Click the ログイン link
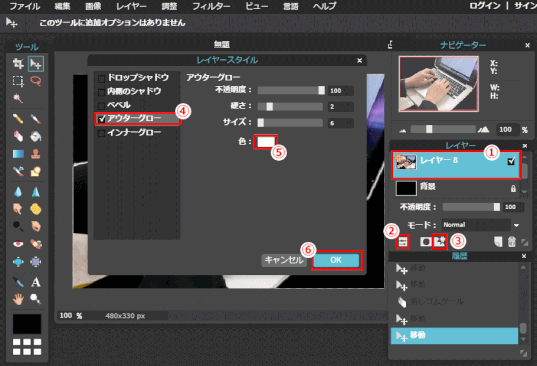Image resolution: width=537 pixels, height=366 pixels. pos(485,6)
